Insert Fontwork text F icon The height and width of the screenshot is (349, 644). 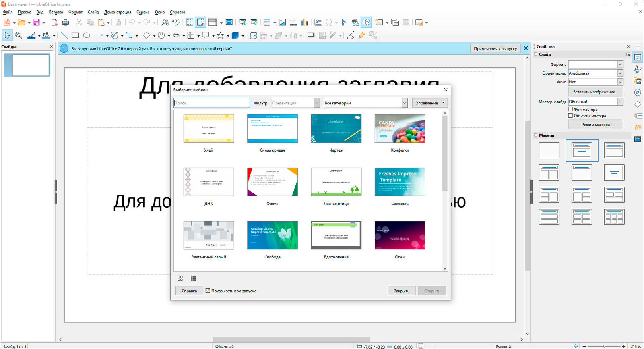point(344,23)
